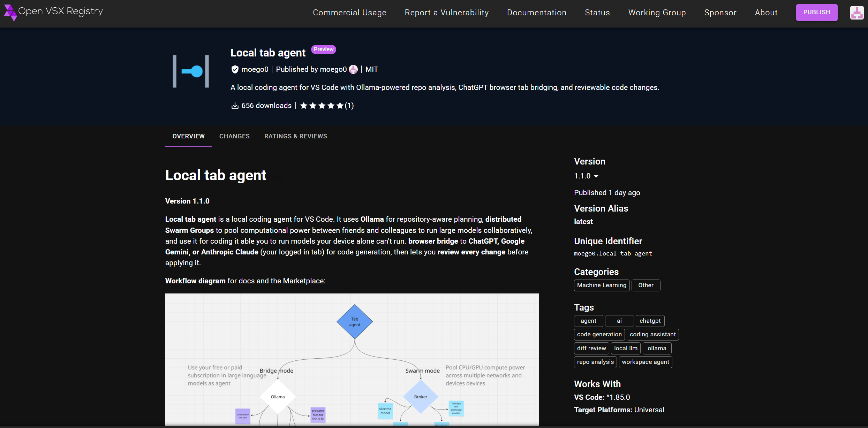Click the Open VSX Registry logo
Screen dimensions: 868x428
click(53, 12)
